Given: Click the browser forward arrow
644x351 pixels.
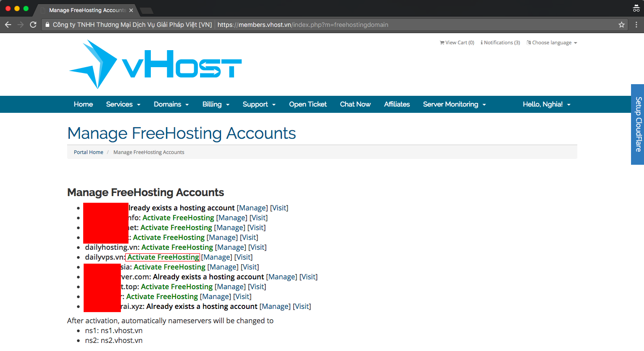Looking at the screenshot, I should tap(20, 25).
